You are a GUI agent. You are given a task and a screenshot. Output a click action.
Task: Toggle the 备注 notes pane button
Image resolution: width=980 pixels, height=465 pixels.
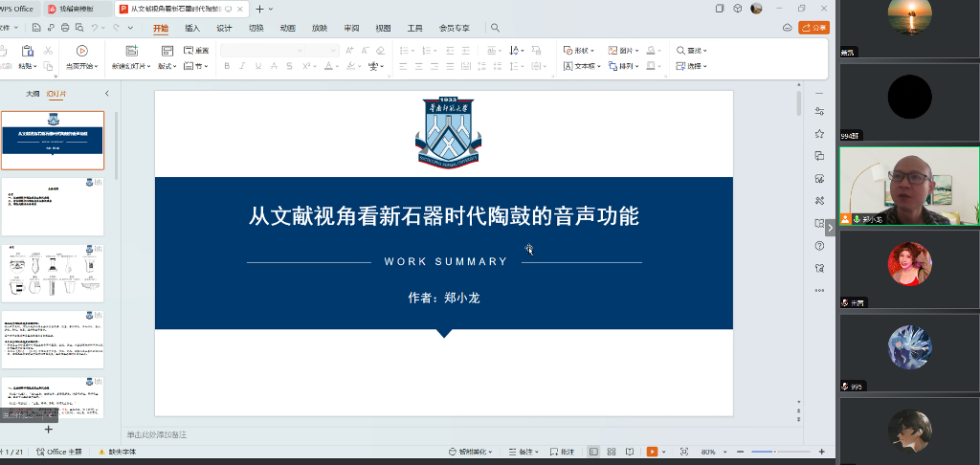[x=521, y=452]
